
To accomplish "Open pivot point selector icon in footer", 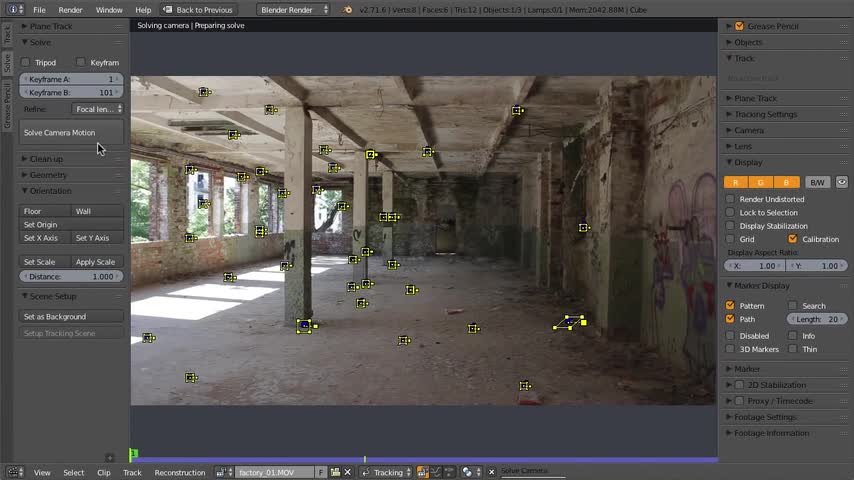I will [471, 472].
